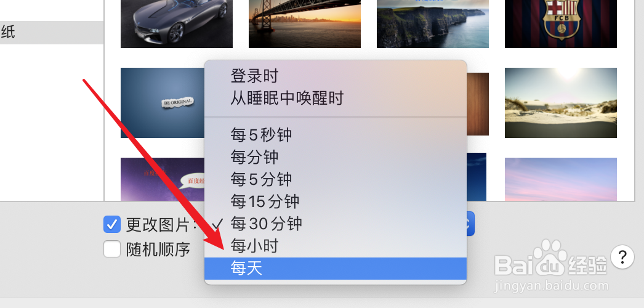Select the bridge at sunset wallpaper
This screenshot has width=644, height=308.
click(305, 24)
